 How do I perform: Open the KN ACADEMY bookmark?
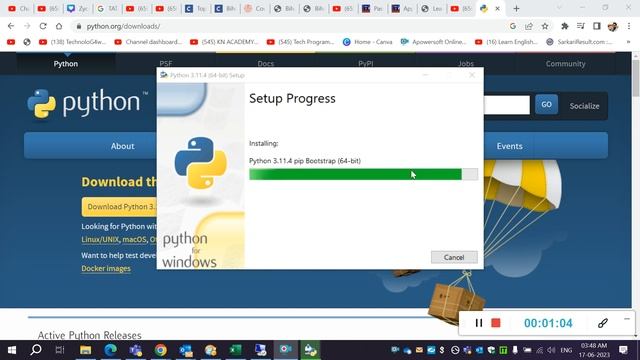coord(224,42)
